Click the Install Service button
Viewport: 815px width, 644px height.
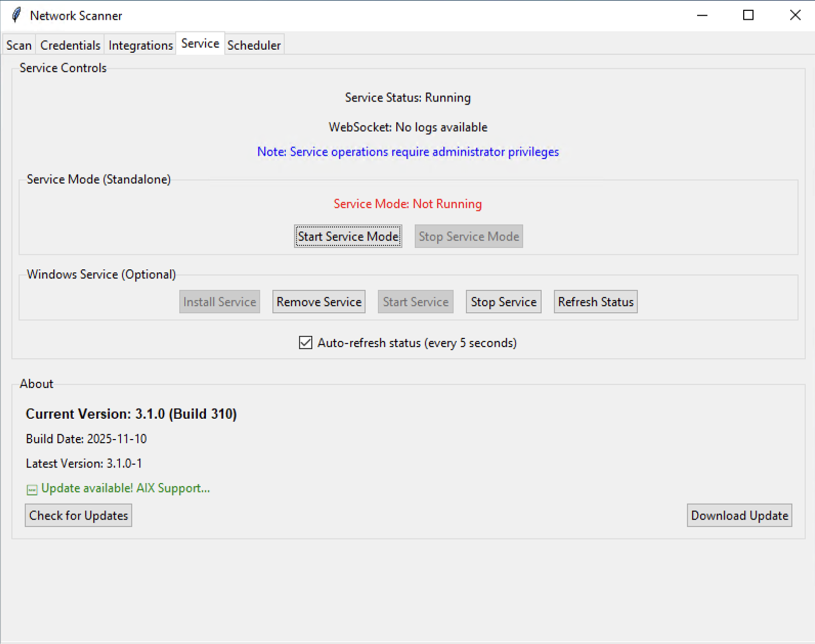click(220, 302)
